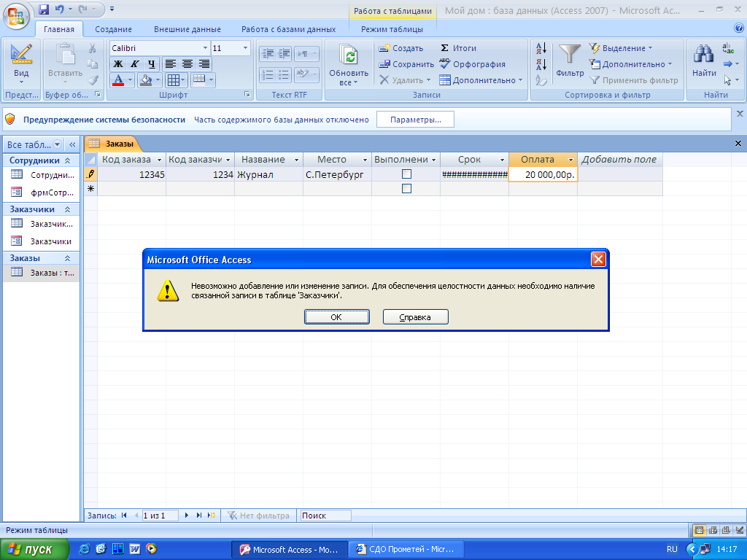
Task: Go to new record navigation button
Action: click(212, 516)
